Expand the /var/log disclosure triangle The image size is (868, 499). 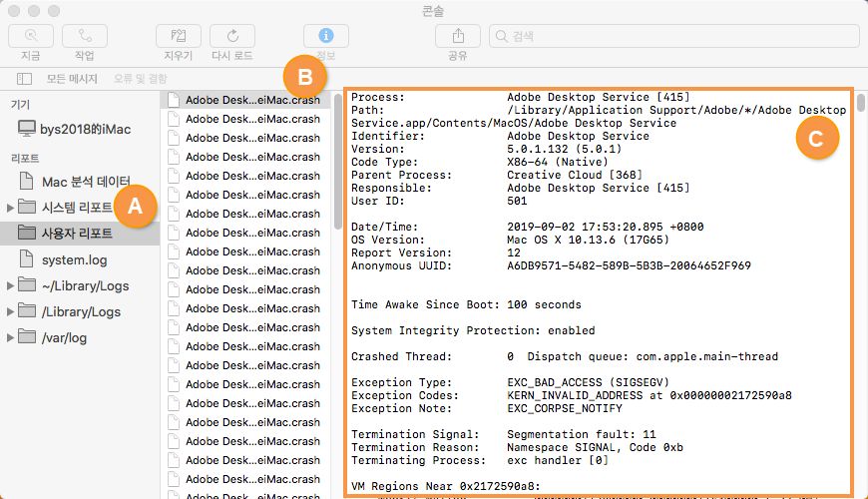[x=10, y=338]
